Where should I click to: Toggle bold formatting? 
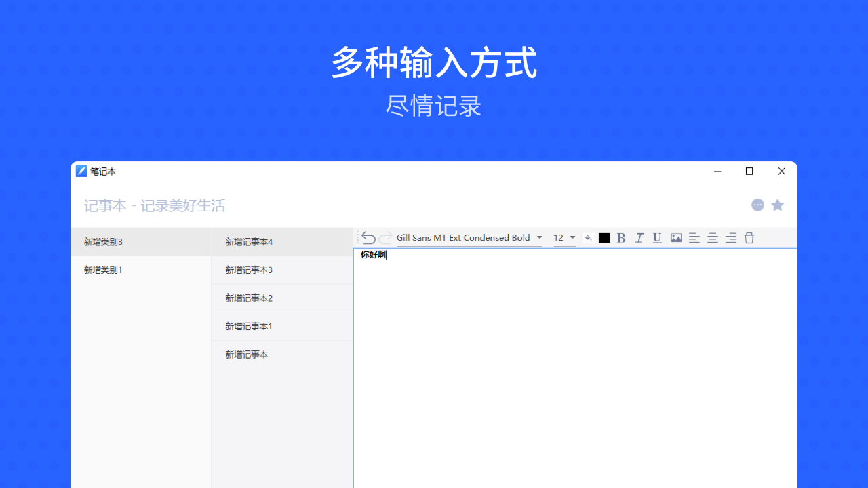click(621, 238)
